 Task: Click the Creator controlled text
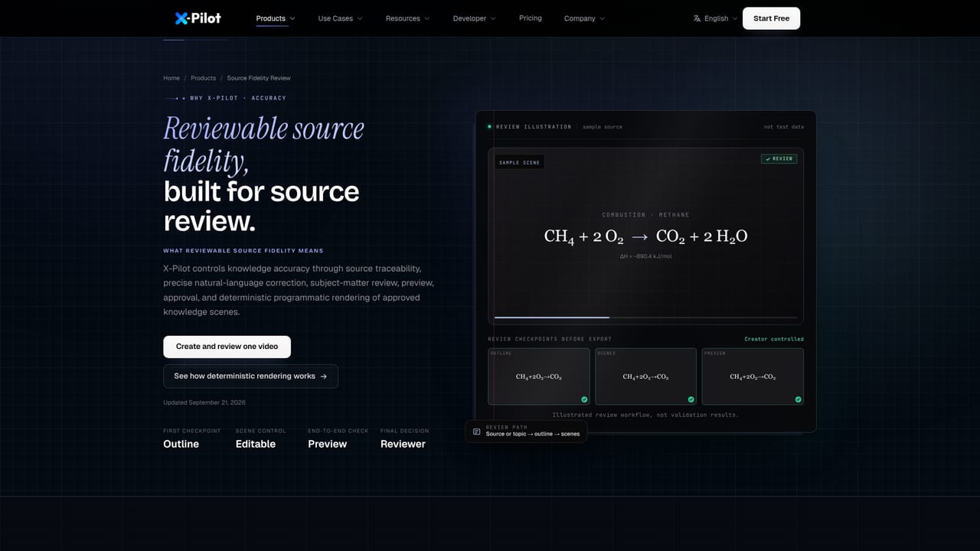(x=774, y=339)
